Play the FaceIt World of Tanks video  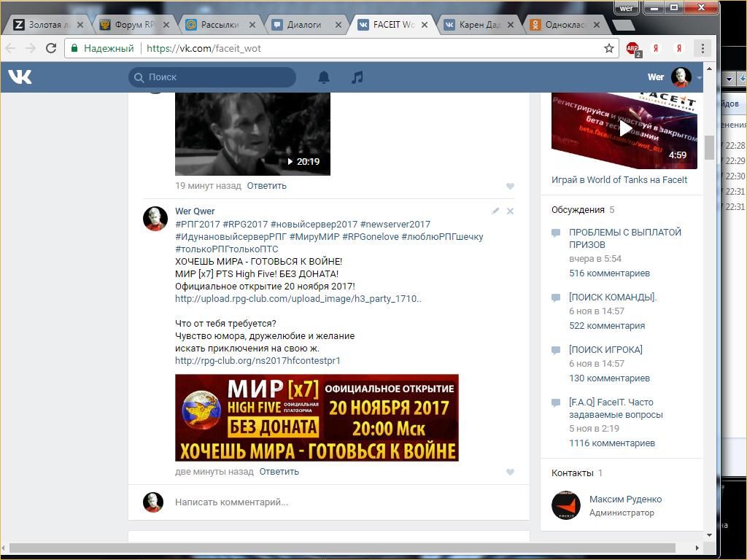click(624, 129)
